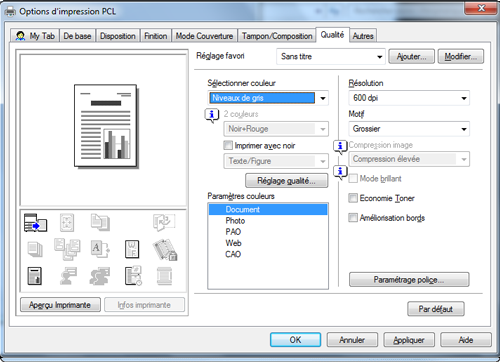The width and height of the screenshot is (500, 362).
Task: Open the Texte/Figure dropdown
Action: pos(276,161)
